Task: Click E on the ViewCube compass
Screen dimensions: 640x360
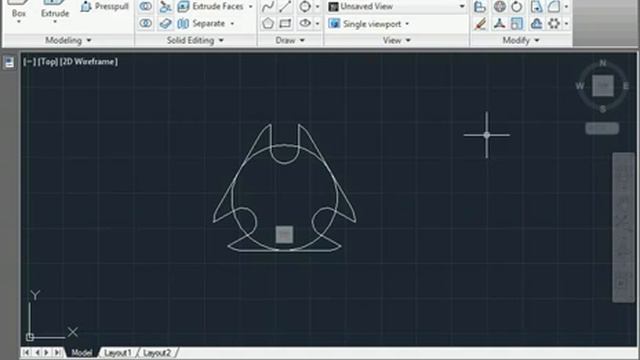Action: pos(626,86)
